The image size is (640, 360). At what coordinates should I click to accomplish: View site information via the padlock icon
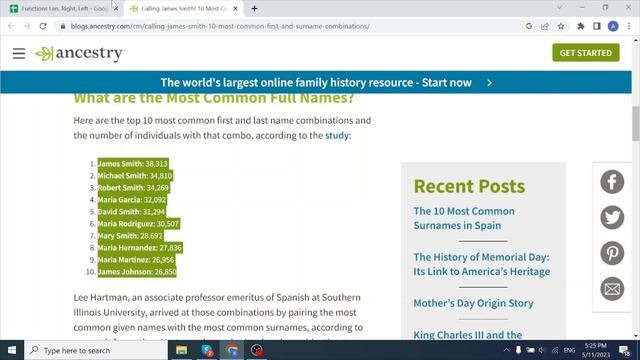click(x=62, y=26)
